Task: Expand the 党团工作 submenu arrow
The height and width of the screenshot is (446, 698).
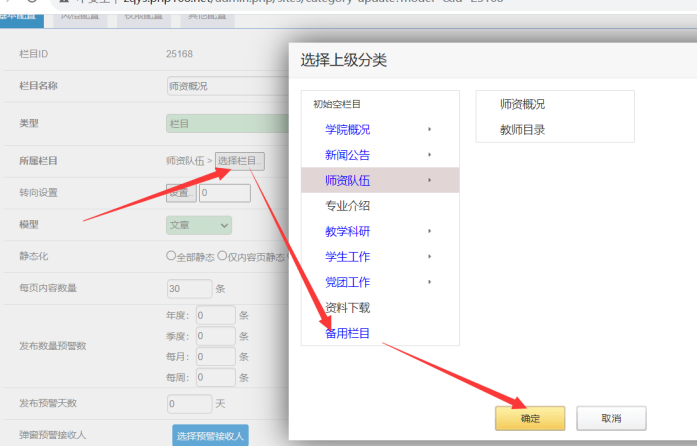Action: (x=429, y=282)
